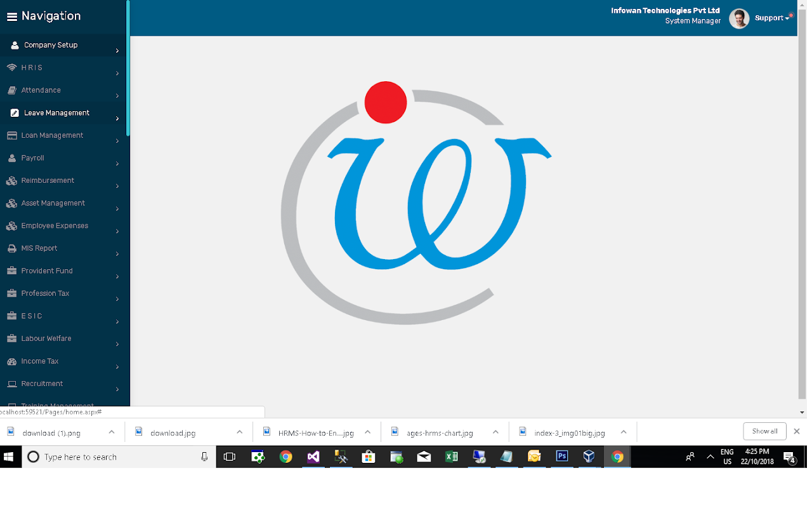
Task: Click the Loan Management card icon
Action: click(11, 135)
